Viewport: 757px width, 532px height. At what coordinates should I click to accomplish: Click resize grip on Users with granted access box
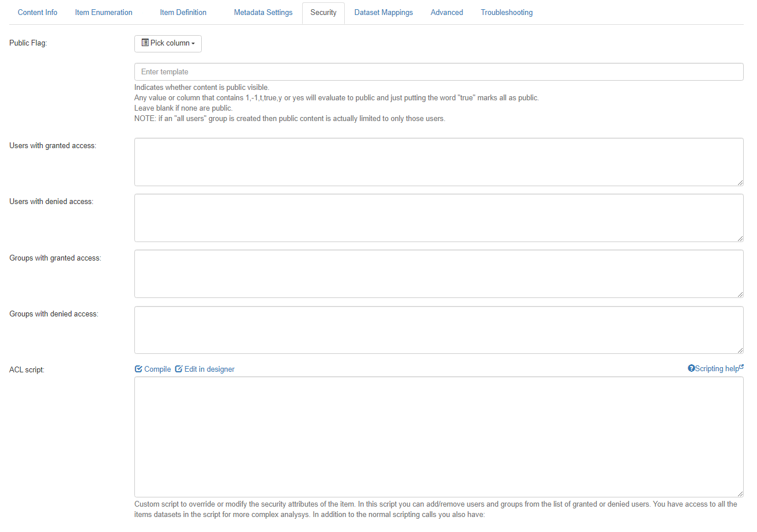[740, 182]
